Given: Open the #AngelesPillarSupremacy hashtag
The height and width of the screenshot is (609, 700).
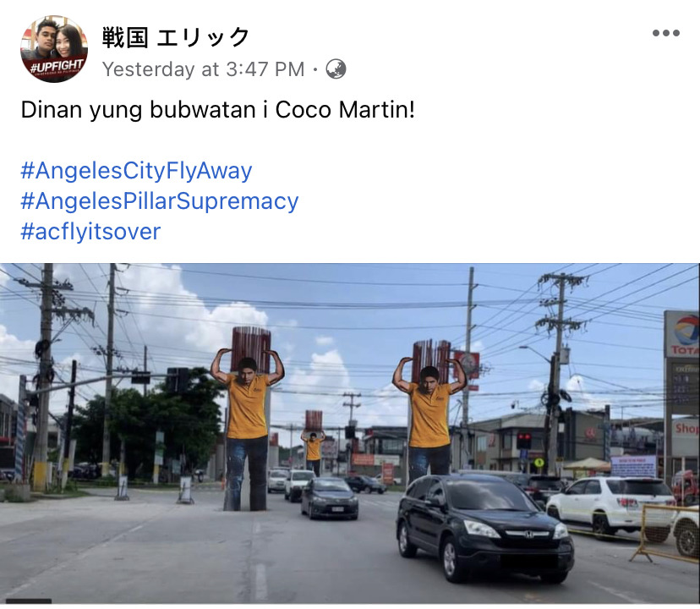Looking at the screenshot, I should click(x=160, y=201).
